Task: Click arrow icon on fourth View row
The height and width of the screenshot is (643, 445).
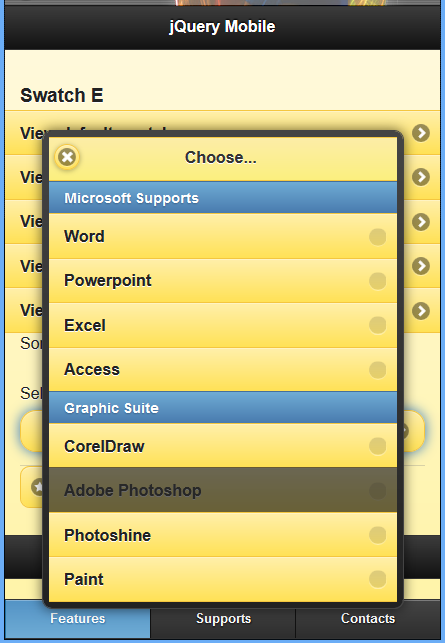Action: [421, 266]
